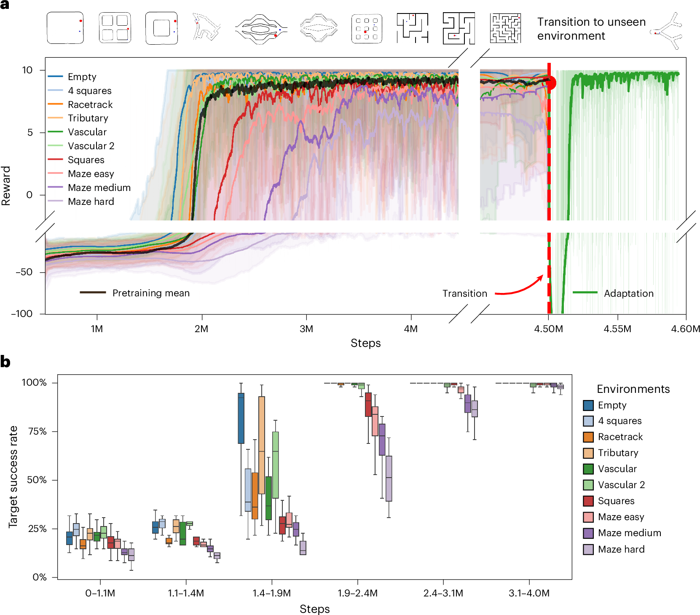This screenshot has width=700, height=615.
Task: Click the Transition to unseen environment text
Action: point(591,29)
